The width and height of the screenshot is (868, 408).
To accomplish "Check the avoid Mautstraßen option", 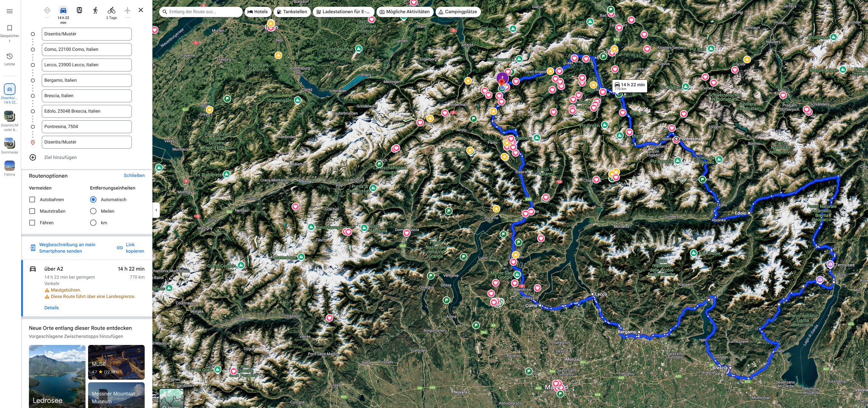I will 32,211.
